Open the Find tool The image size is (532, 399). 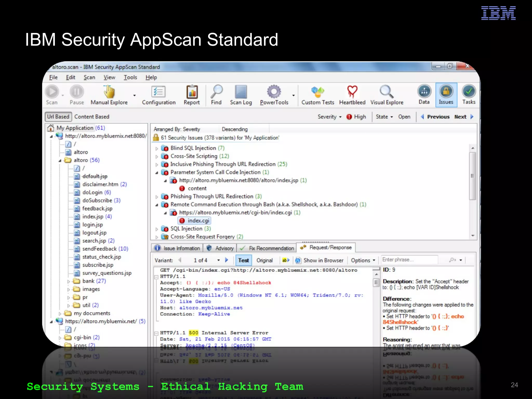[x=216, y=95]
